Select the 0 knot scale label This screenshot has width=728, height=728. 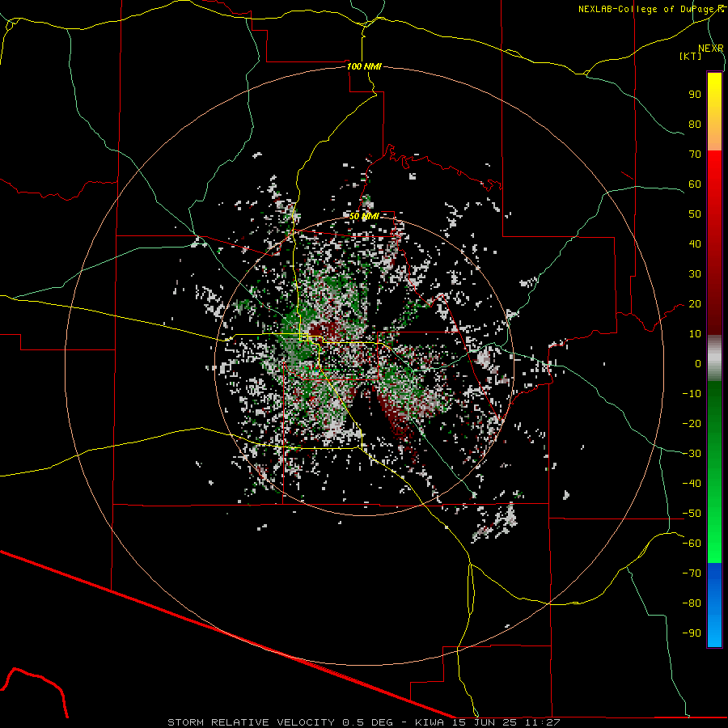coord(698,364)
